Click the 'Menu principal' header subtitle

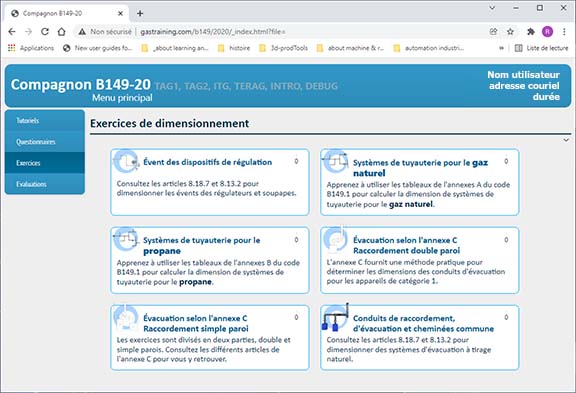point(122,98)
